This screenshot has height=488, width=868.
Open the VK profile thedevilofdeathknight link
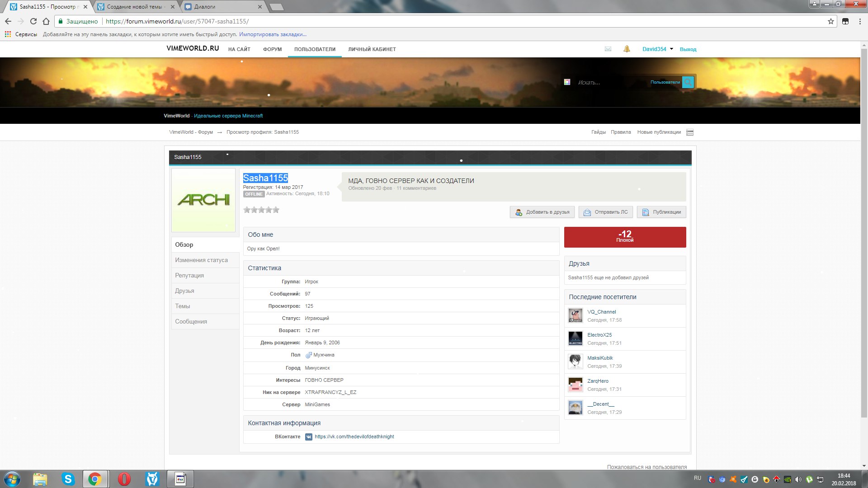pyautogui.click(x=354, y=436)
